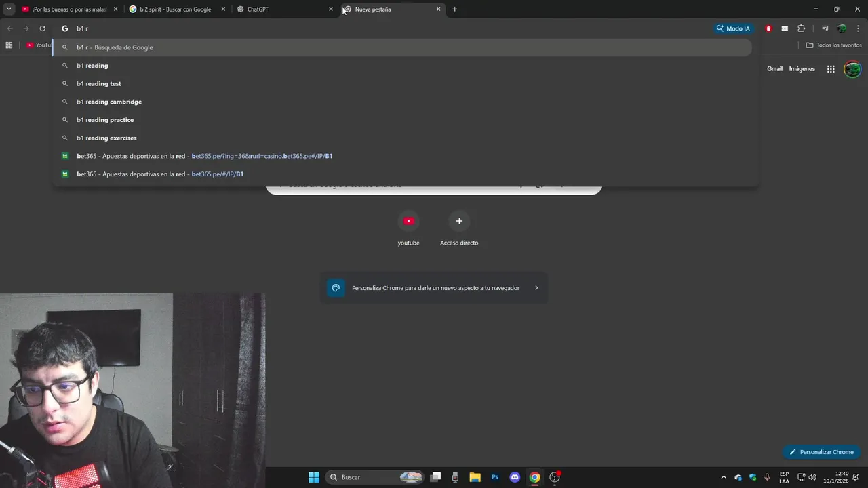The height and width of the screenshot is (488, 868).
Task: Show hidden system tray icons
Action: coord(723,477)
